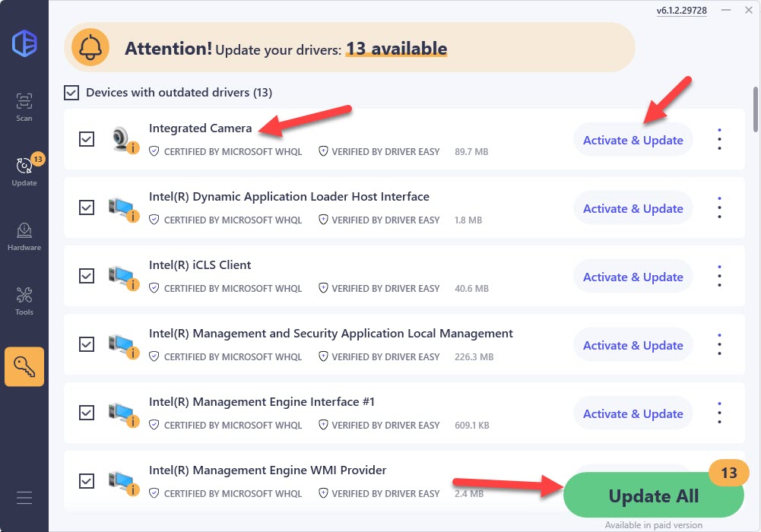
Task: Open the Tools section in sidebar
Action: click(x=24, y=299)
